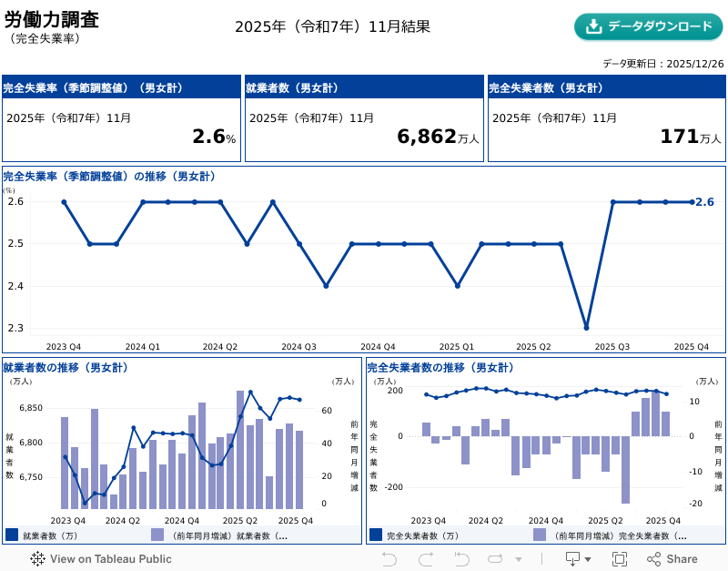Click the Revert view icon

[x=461, y=558]
